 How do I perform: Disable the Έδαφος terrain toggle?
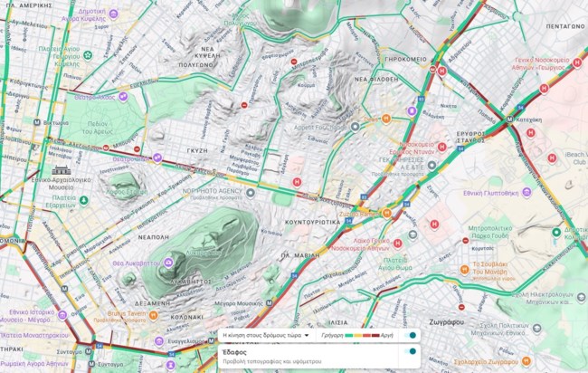[x=412, y=351]
